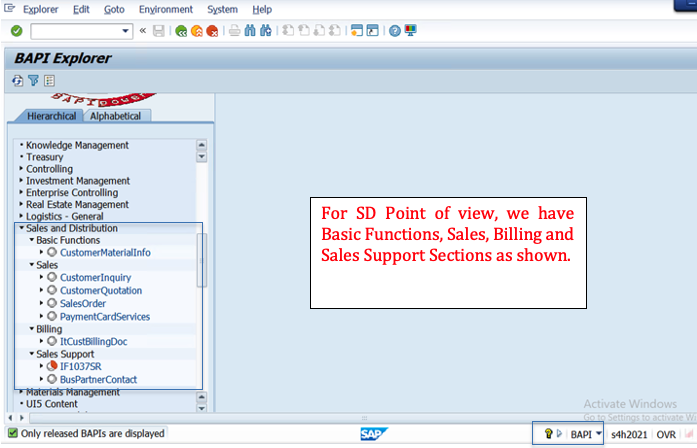Collapse the Basic Functions node
This screenshot has width=697, height=448.
pos(32,240)
